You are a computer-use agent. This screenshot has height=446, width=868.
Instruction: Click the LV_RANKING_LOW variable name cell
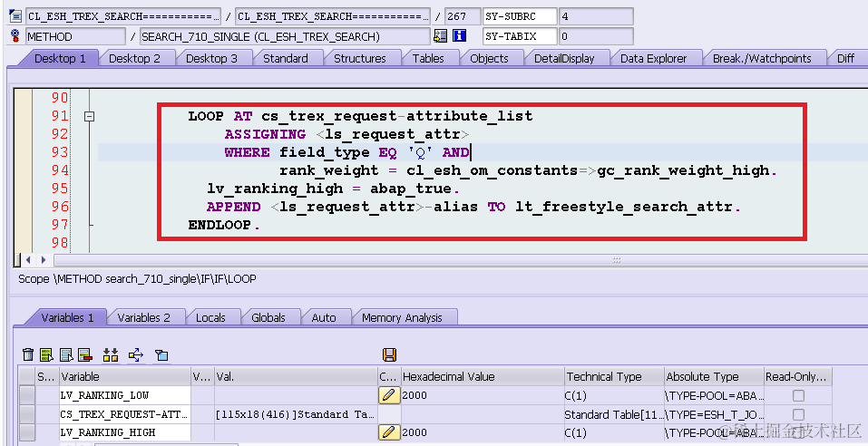tap(125, 395)
